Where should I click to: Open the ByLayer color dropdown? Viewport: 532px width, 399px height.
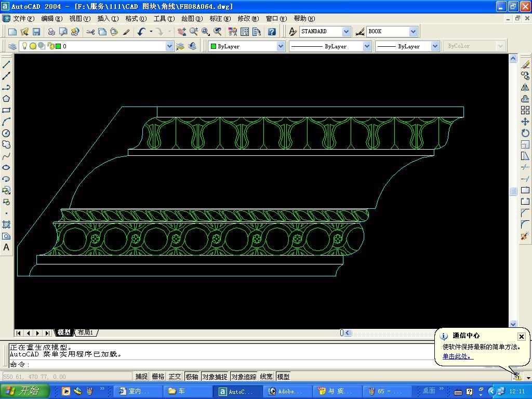pyautogui.click(x=281, y=46)
